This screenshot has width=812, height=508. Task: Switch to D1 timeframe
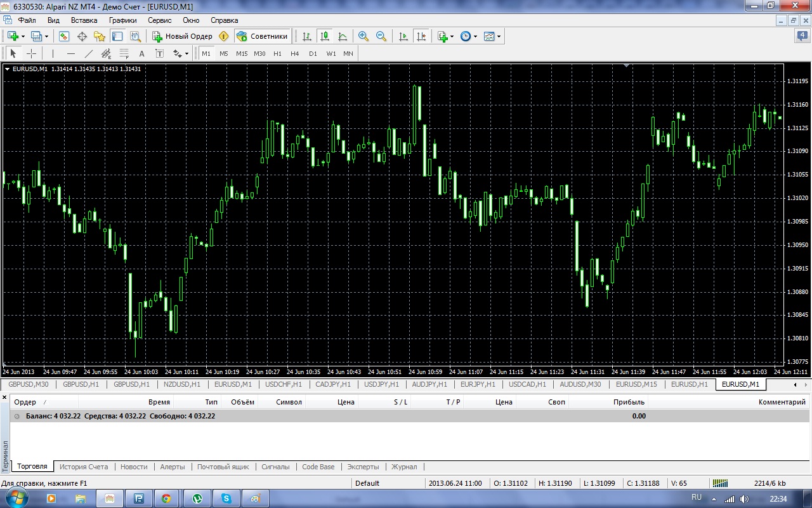[313, 54]
